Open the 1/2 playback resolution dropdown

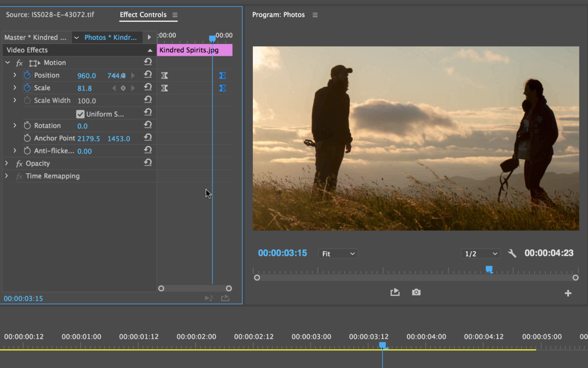point(481,254)
